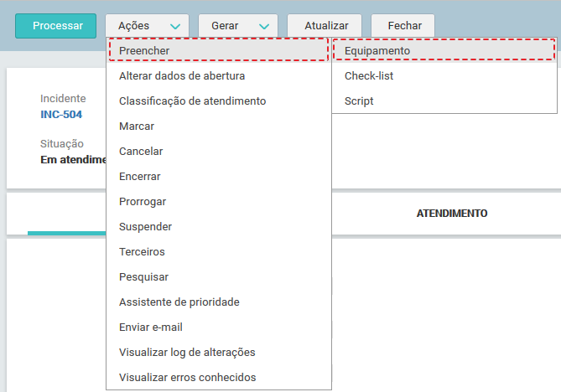The height and width of the screenshot is (392, 561).
Task: Select the Pesquisar menu entry
Action: pos(219,277)
